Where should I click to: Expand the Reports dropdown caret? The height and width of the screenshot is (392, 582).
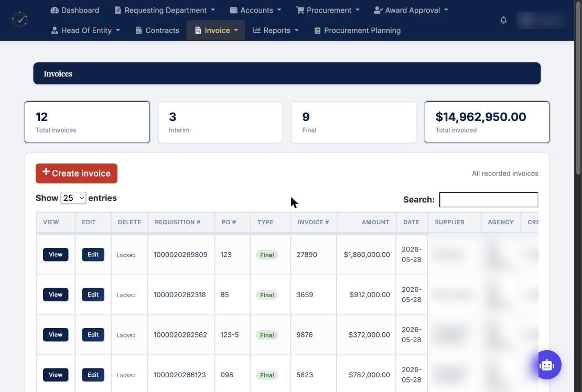[297, 30]
